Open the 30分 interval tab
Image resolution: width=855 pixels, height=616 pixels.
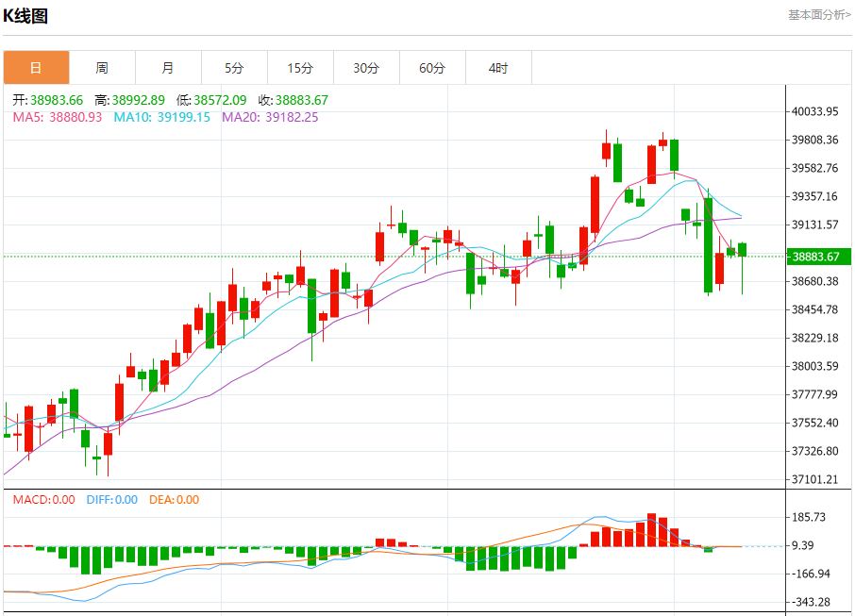[x=366, y=68]
